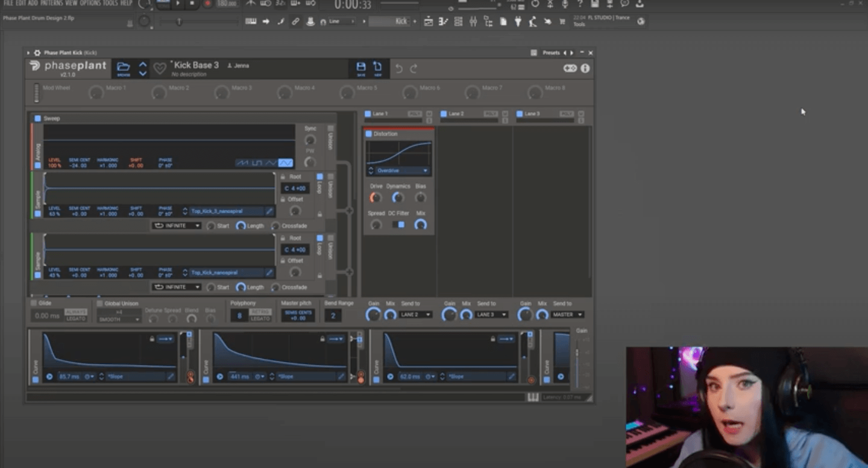Open the plugin wrapper gear settings icon
This screenshot has height=468, width=868.
pyautogui.click(x=37, y=53)
